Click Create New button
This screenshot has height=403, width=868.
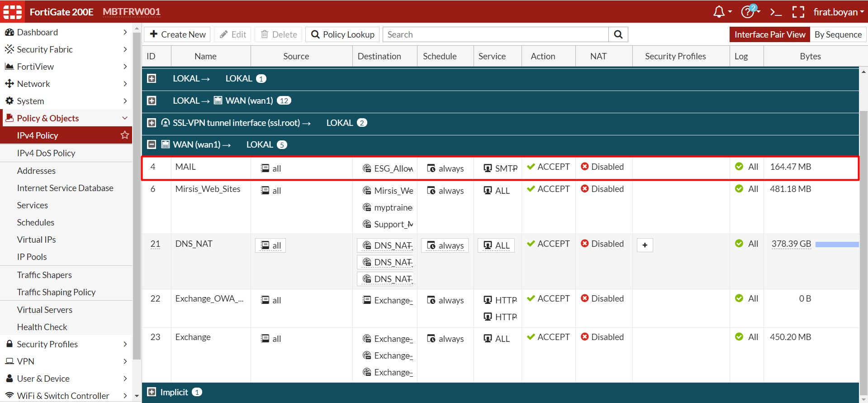177,34
